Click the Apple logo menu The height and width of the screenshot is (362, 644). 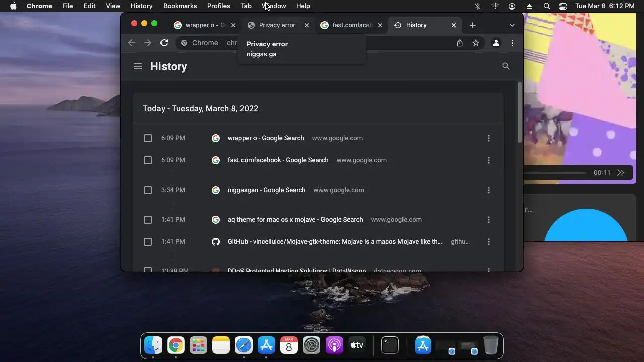[13, 6]
